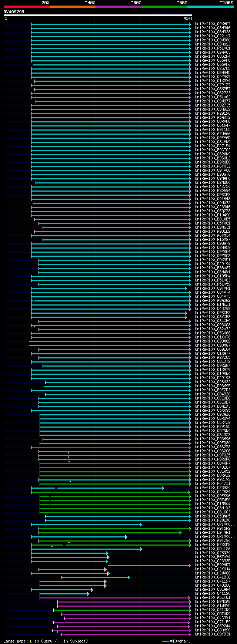Open hit UniRef100_Q5JLS6

(x=213, y=549)
